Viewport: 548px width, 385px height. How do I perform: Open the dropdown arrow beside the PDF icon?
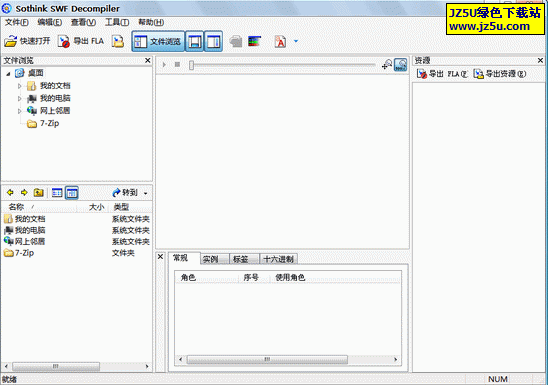pyautogui.click(x=296, y=41)
